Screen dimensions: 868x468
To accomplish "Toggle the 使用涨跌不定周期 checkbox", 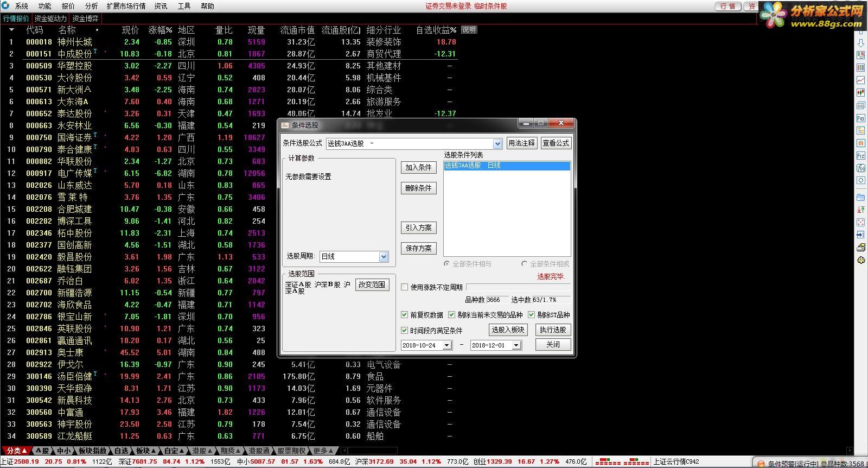I will (x=404, y=287).
